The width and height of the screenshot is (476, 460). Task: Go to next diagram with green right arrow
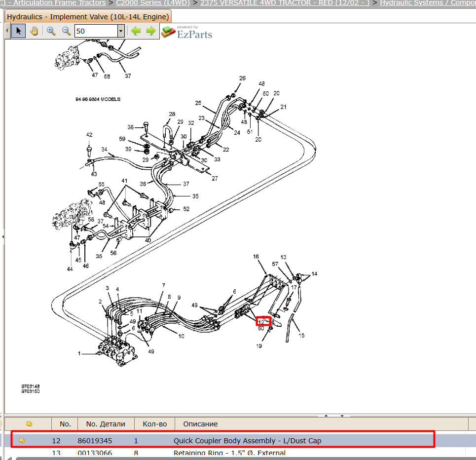tap(151, 31)
